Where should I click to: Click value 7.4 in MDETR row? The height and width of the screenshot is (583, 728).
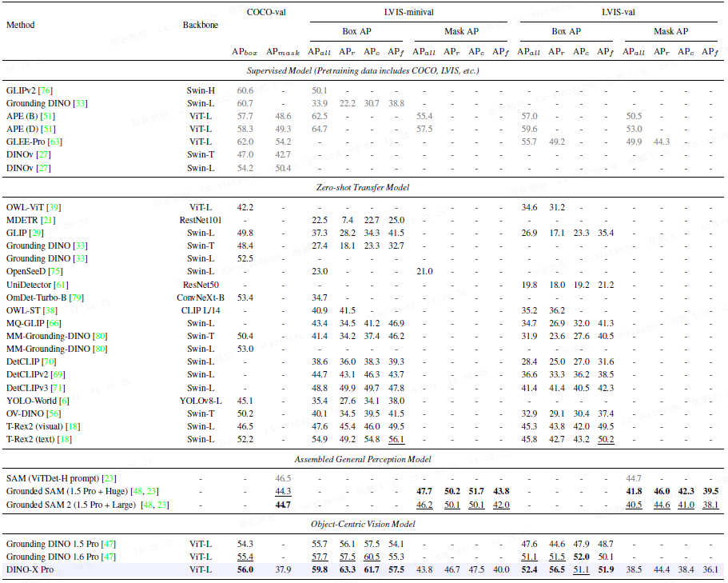click(348, 220)
